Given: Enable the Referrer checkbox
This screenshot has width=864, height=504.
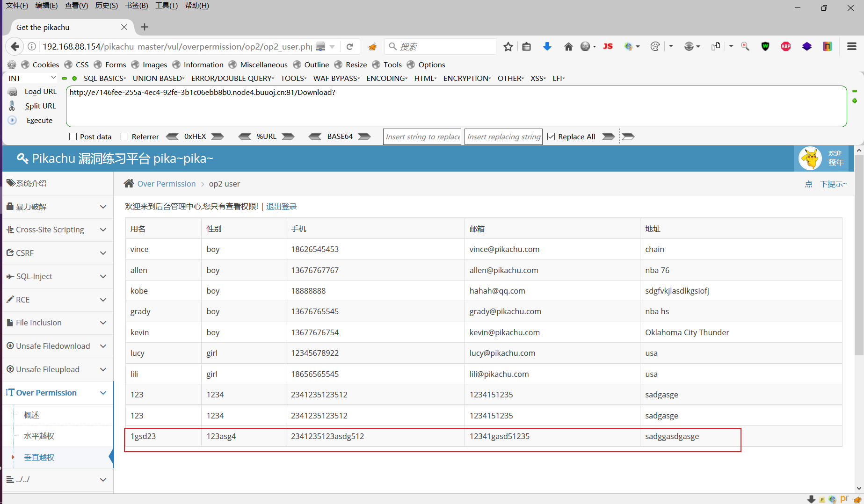Looking at the screenshot, I should [x=124, y=137].
